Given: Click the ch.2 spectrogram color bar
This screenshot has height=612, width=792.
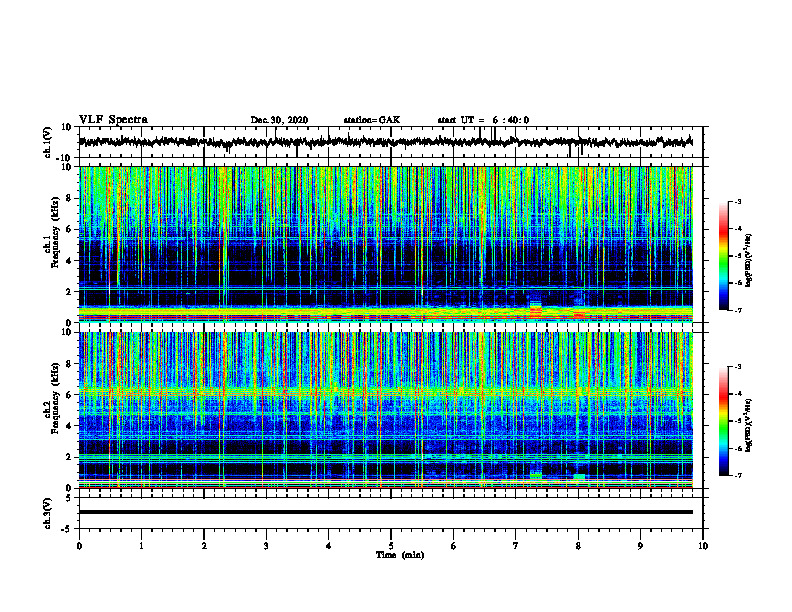Looking at the screenshot, I should (724, 421).
